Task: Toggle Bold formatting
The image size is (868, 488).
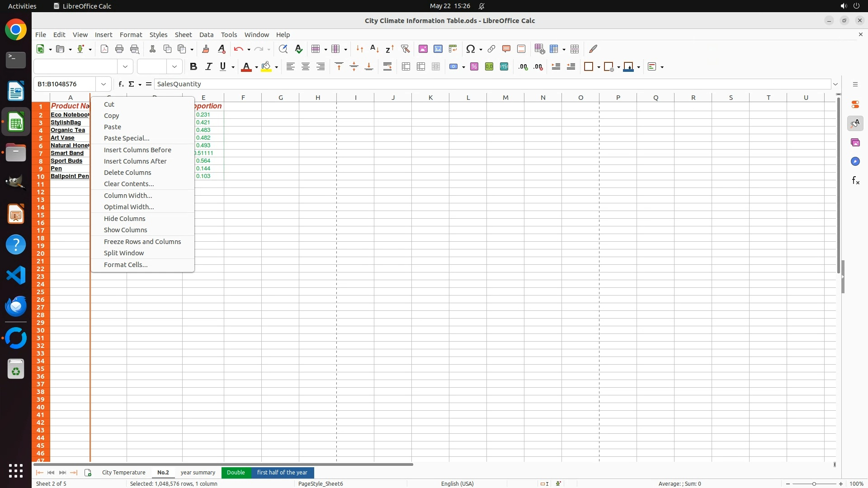Action: [193, 67]
